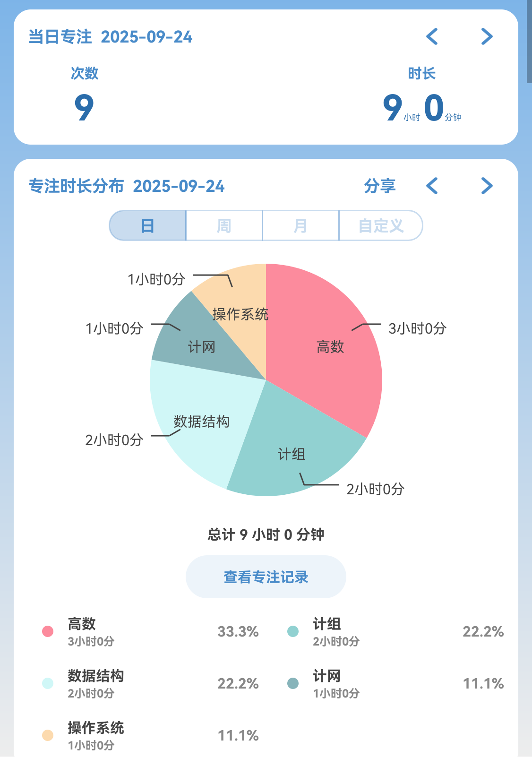532x758 pixels.
Task: Switch to the 月 month tab
Action: coord(300,226)
